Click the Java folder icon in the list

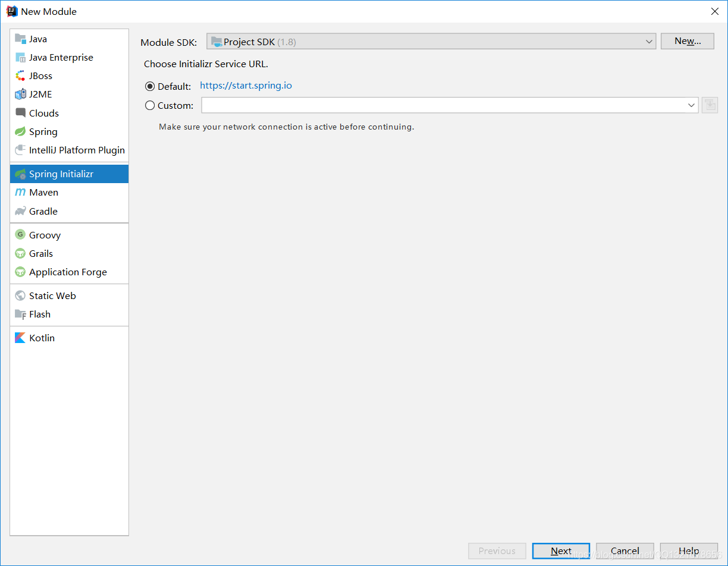point(20,39)
